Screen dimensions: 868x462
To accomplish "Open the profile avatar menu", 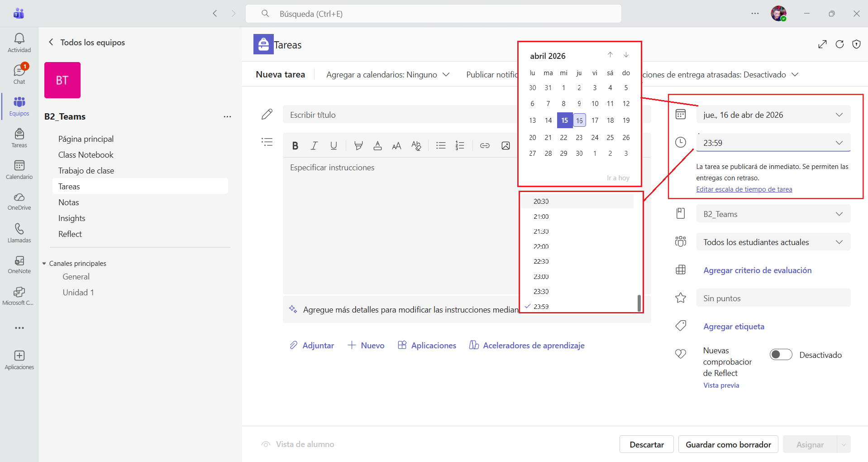I will point(779,14).
